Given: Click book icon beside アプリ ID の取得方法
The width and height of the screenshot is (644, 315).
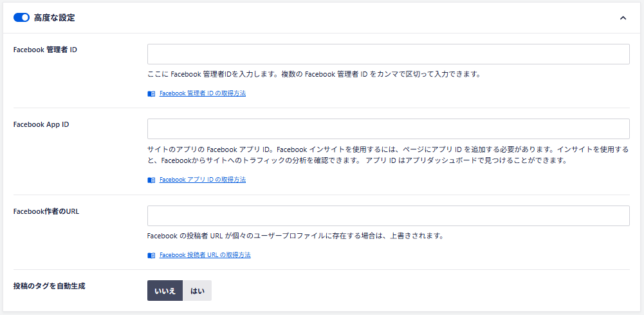Looking at the screenshot, I should [151, 180].
